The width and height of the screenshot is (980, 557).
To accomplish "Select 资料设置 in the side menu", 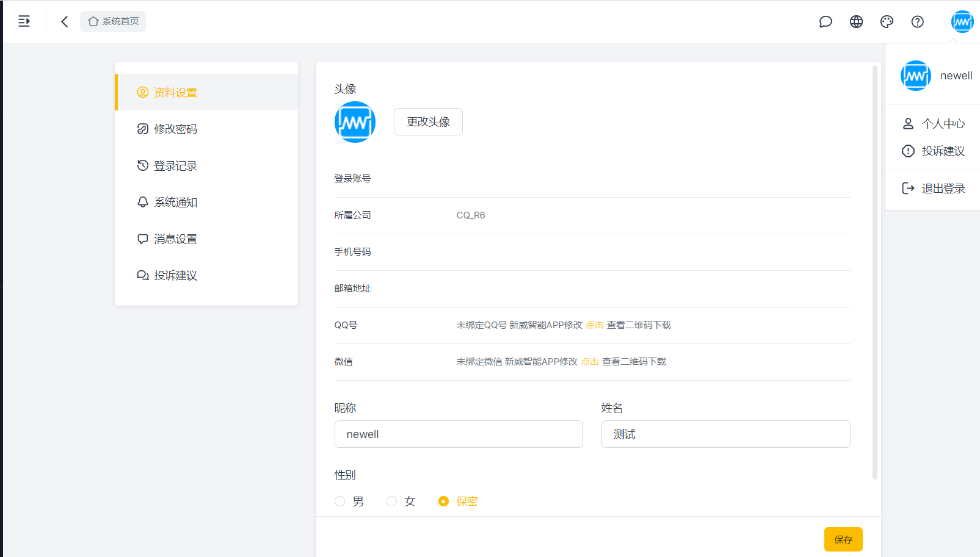I will click(x=206, y=92).
